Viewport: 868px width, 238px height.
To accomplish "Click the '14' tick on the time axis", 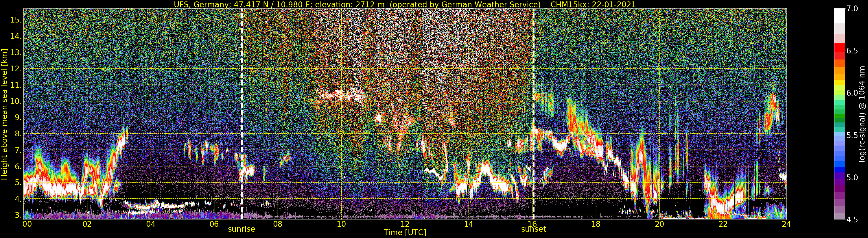I will point(468,224).
